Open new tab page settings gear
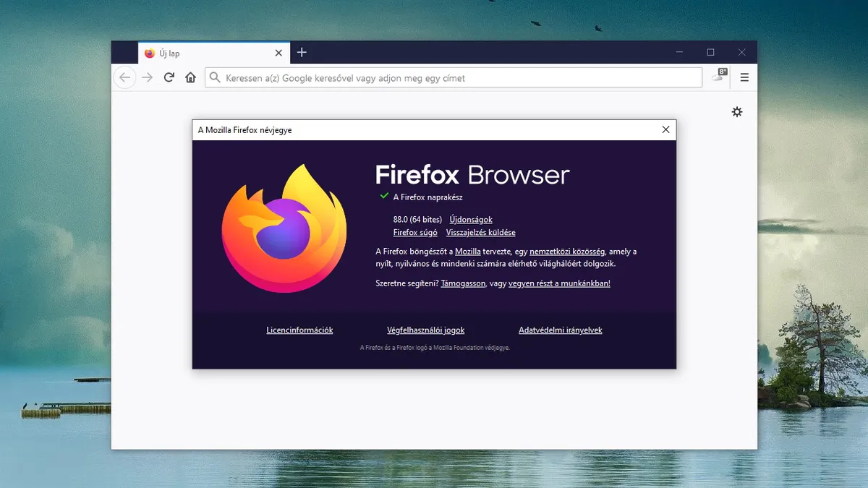 coord(736,112)
